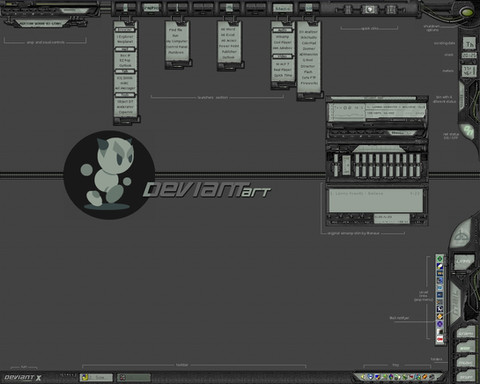Image resolution: width=480 pixels, height=384 pixels.
Task: Open Control Panel in the system launcher
Action: coord(177,47)
